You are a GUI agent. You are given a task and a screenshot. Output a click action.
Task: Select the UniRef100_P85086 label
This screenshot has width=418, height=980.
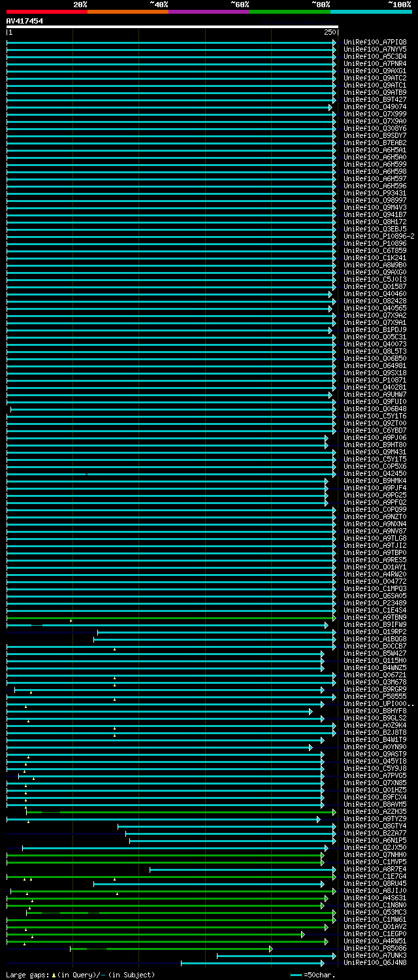[x=375, y=948]
